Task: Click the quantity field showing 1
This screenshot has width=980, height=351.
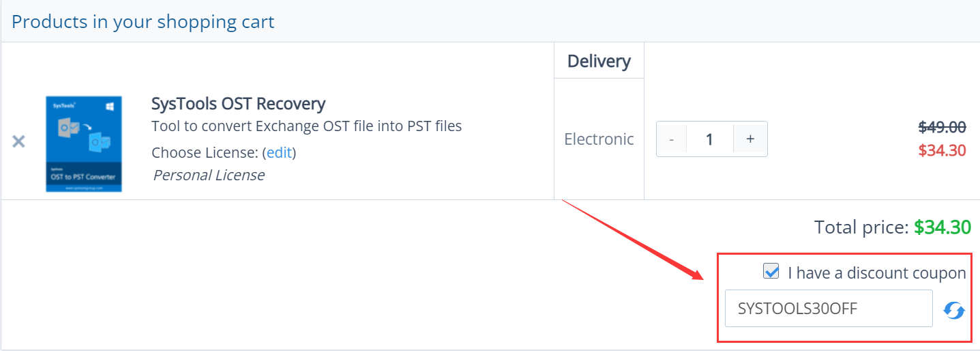Action: coord(710,139)
